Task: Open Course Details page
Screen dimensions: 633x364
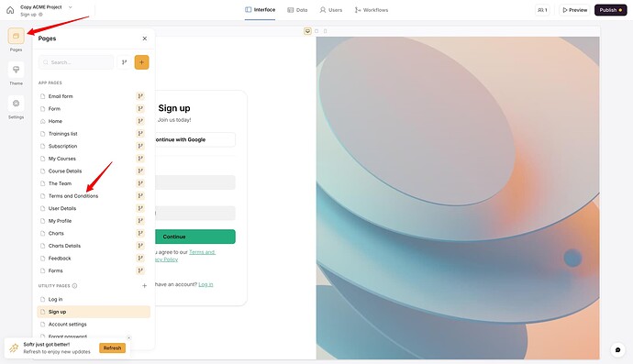Action: pyautogui.click(x=65, y=171)
